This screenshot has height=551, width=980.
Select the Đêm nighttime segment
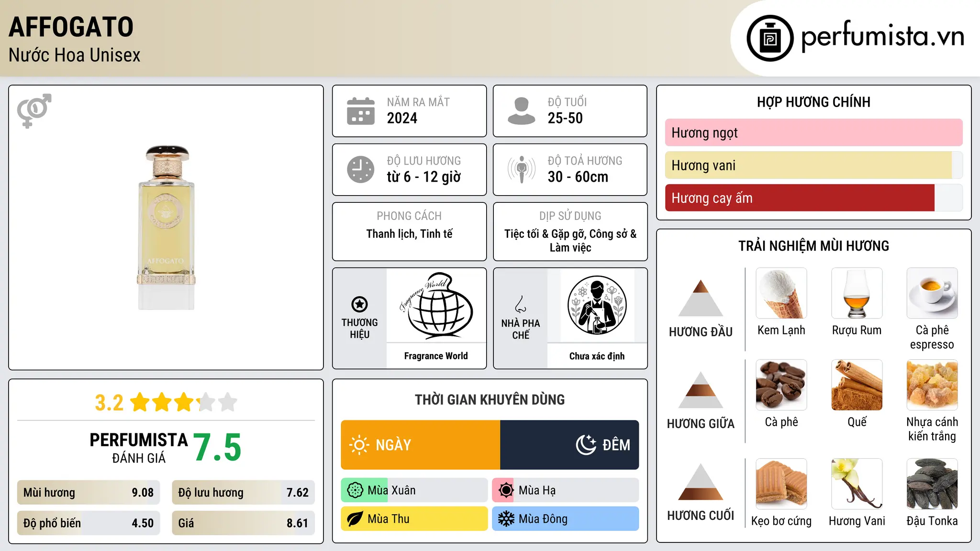click(569, 445)
